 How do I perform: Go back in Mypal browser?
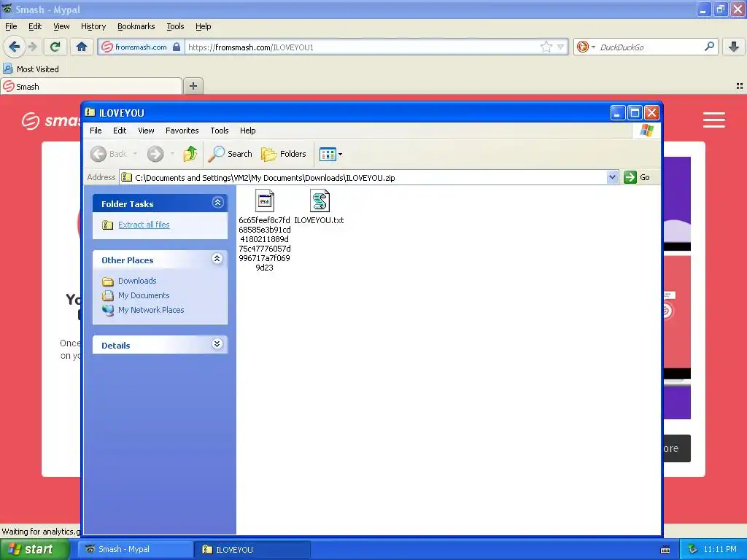[x=15, y=47]
